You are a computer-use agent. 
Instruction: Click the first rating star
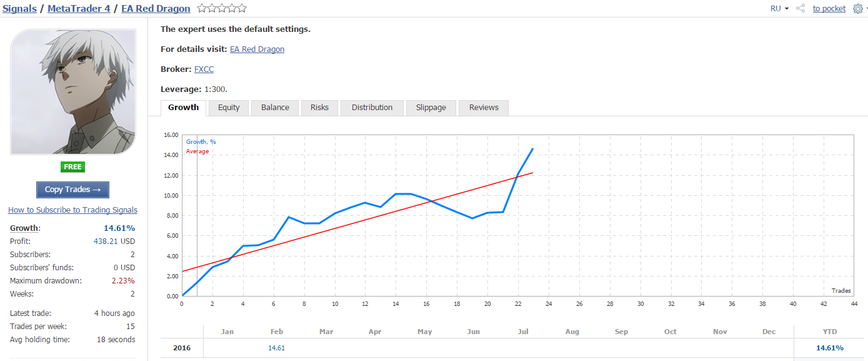(202, 9)
